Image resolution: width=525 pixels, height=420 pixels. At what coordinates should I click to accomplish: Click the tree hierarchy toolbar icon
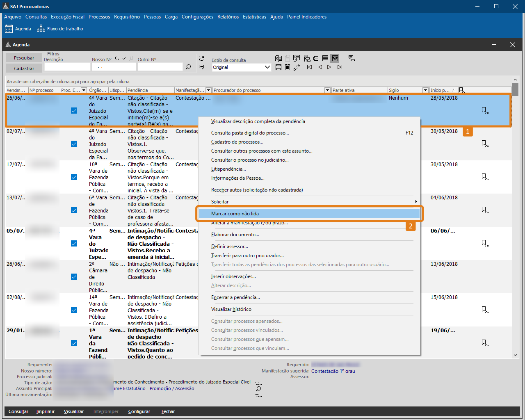click(307, 58)
